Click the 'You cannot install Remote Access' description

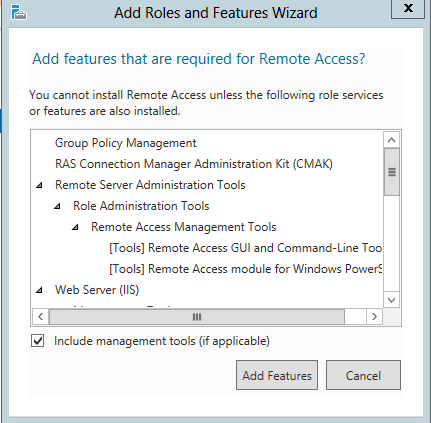tap(206, 103)
